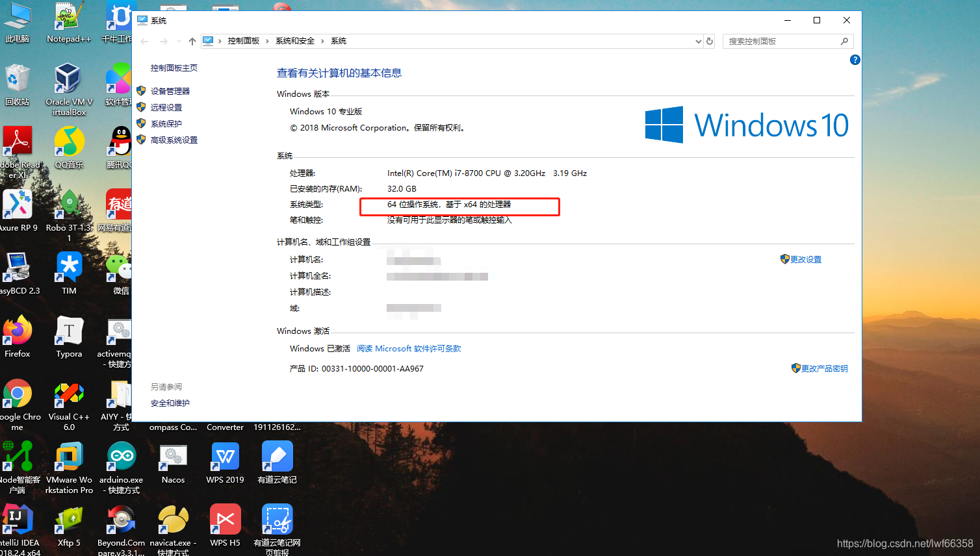Screen dimensions: 980x556
Task: Select 系统和安全 breadcrumb item
Action: [x=295, y=41]
